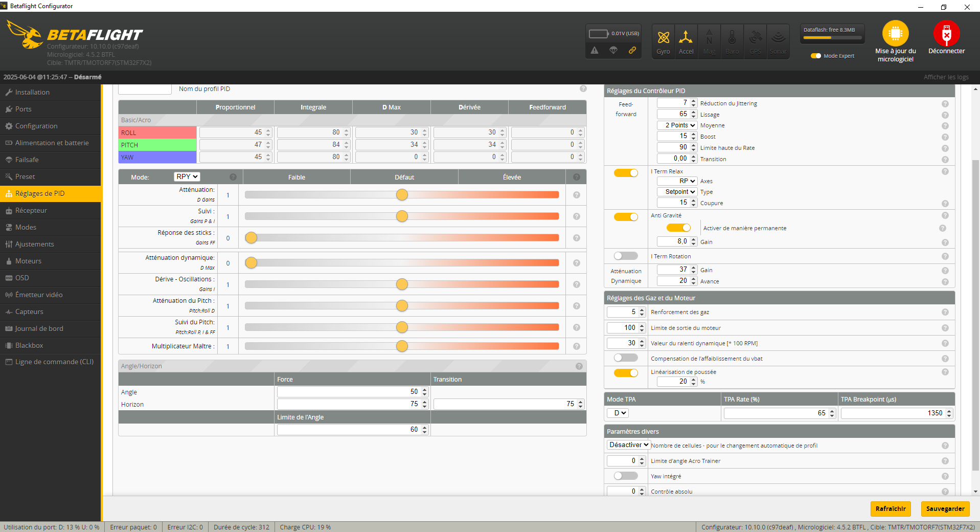Open the Moteurs tab in sidebar

[28, 261]
